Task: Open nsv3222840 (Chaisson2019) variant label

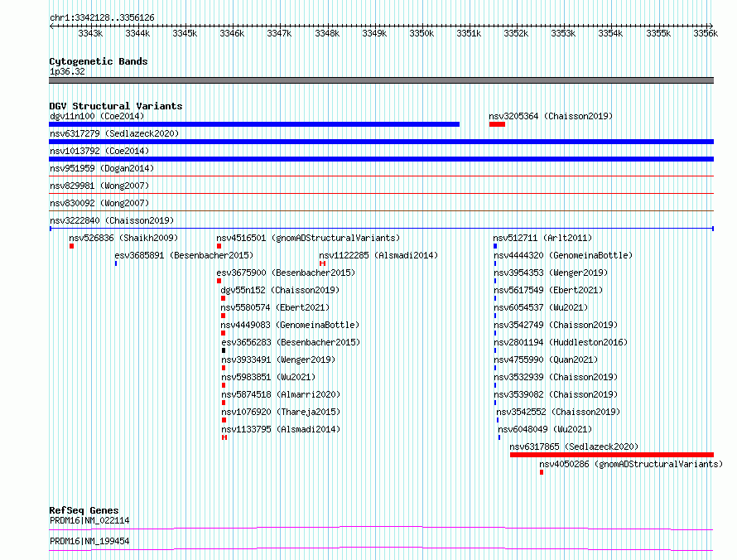Action: click(112, 220)
